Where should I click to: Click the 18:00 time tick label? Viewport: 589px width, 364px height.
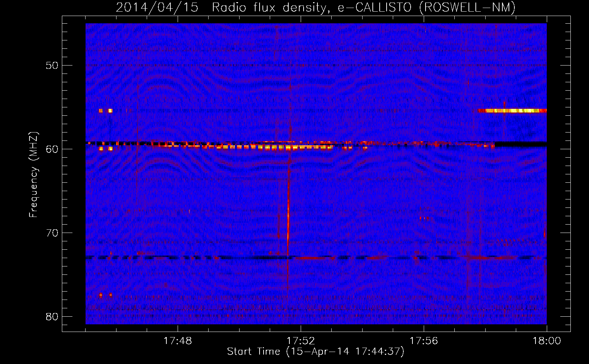click(x=547, y=341)
